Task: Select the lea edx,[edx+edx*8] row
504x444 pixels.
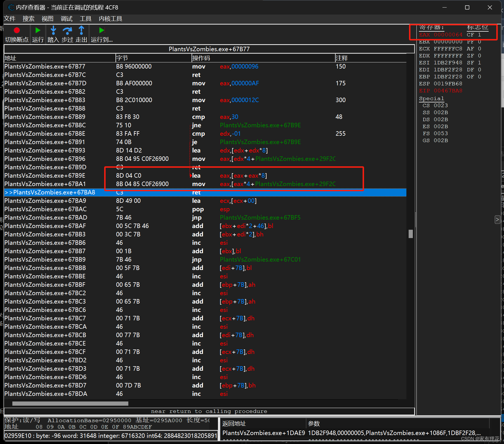Action: (x=205, y=150)
